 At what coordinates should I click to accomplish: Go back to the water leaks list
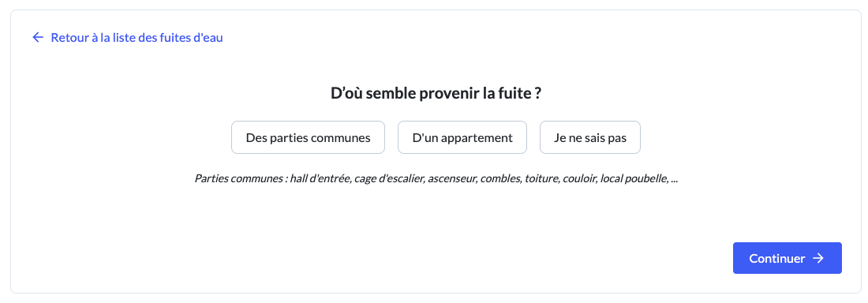coord(128,38)
